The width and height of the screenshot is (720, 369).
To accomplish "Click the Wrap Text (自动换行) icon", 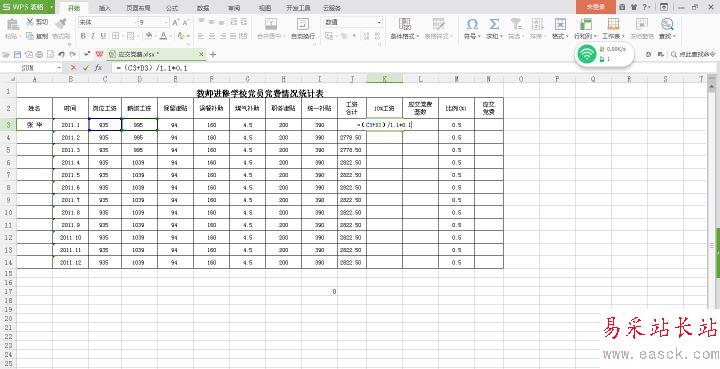I will coord(303,24).
